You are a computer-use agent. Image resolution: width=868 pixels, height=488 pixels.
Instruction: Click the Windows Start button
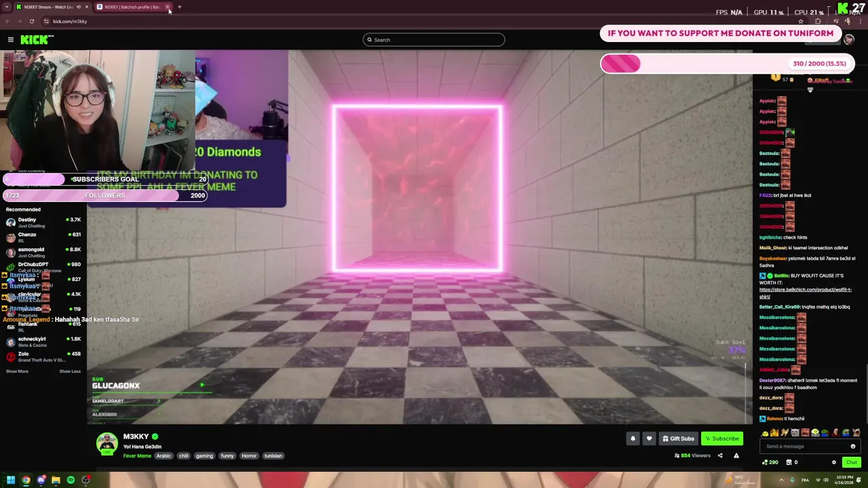click(x=11, y=480)
